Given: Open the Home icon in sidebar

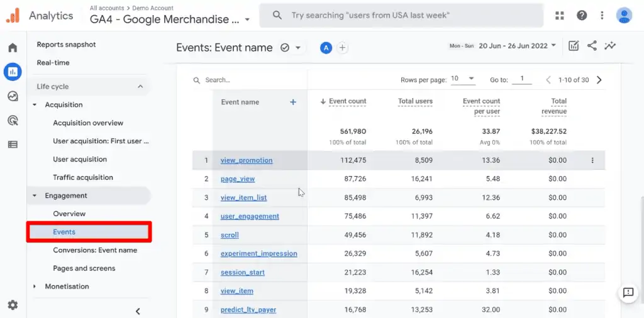Looking at the screenshot, I should pos(13,48).
